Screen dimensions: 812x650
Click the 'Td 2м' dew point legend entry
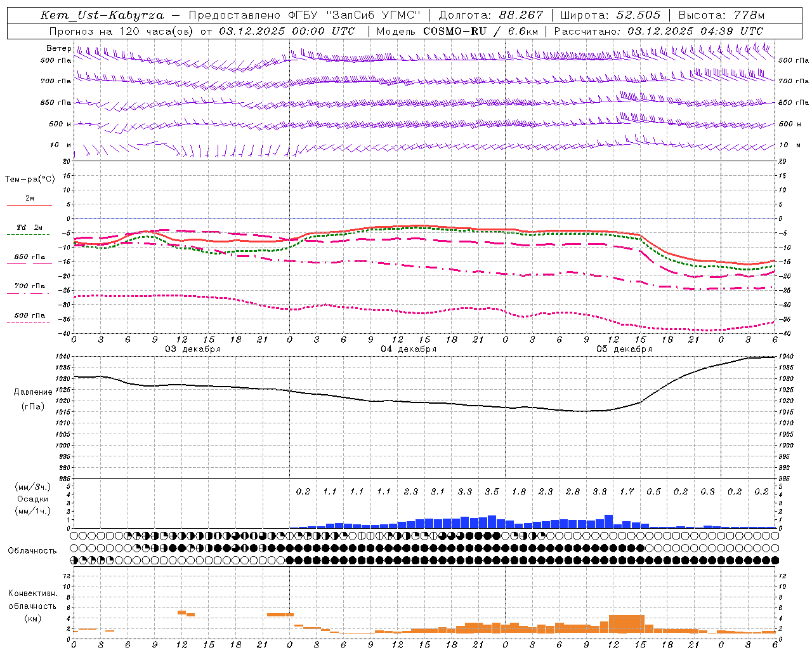30,227
